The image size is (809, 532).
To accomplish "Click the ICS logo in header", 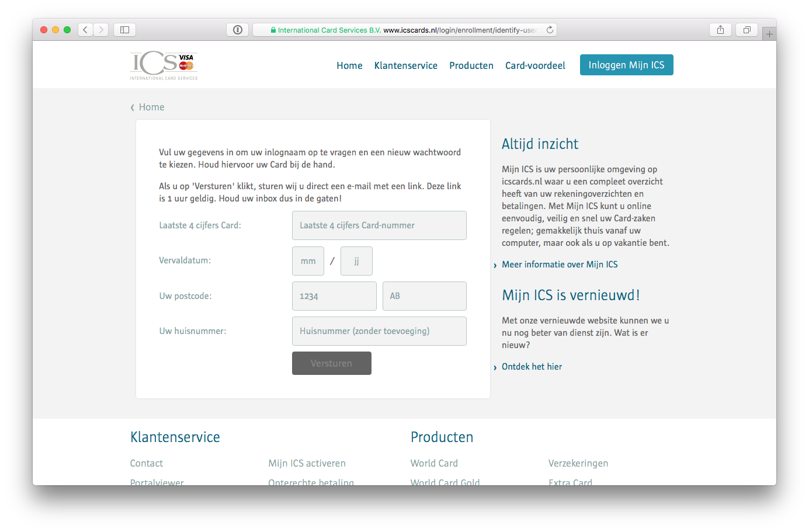I will [164, 65].
